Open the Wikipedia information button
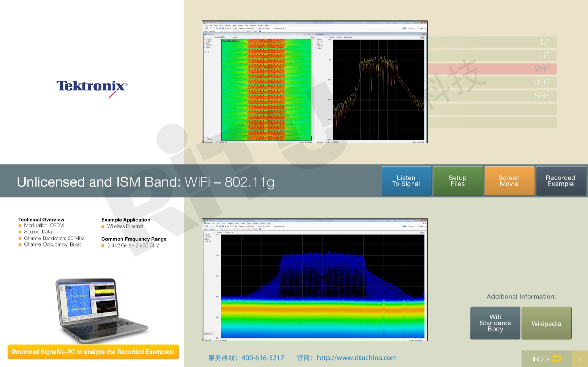This screenshot has height=367, width=588. tap(546, 323)
